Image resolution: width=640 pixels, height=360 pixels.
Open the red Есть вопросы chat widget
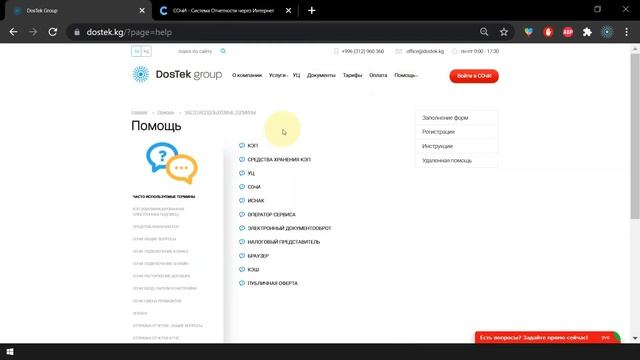(x=547, y=338)
